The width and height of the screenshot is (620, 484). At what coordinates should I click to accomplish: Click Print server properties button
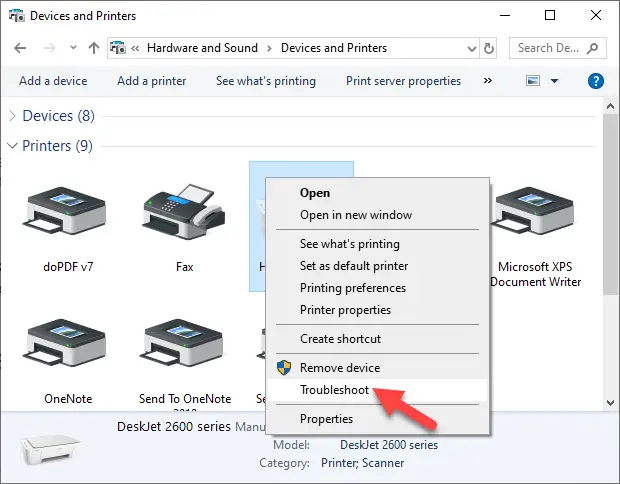[x=403, y=81]
